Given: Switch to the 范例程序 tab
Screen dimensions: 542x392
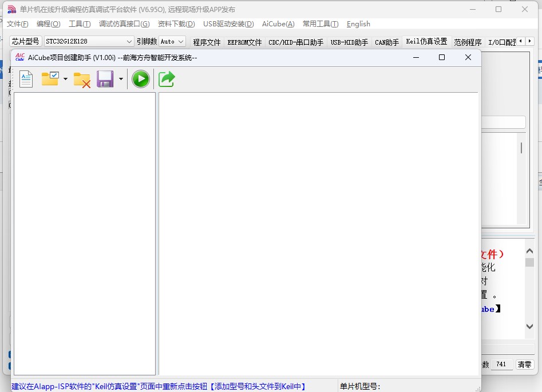Looking at the screenshot, I should [468, 42].
